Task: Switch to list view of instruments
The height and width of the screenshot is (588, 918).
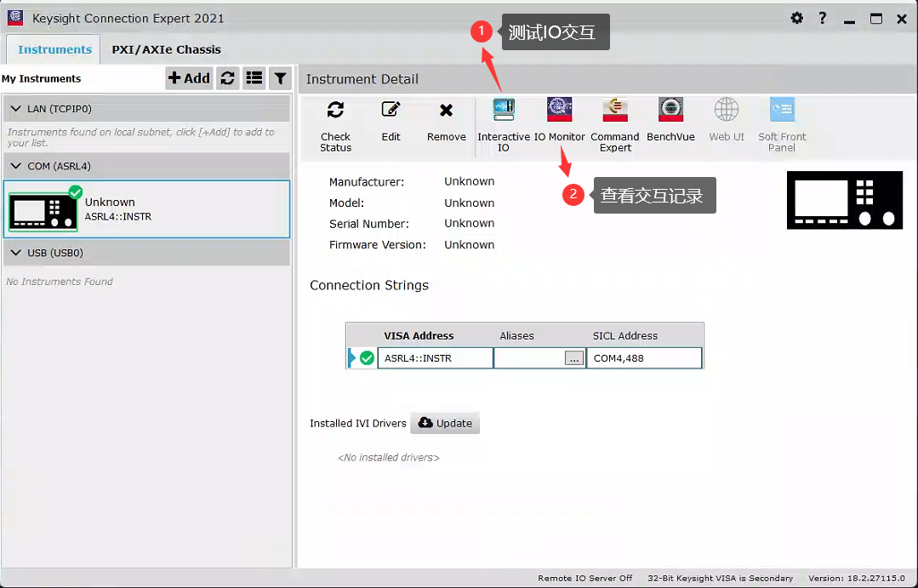Action: tap(254, 78)
